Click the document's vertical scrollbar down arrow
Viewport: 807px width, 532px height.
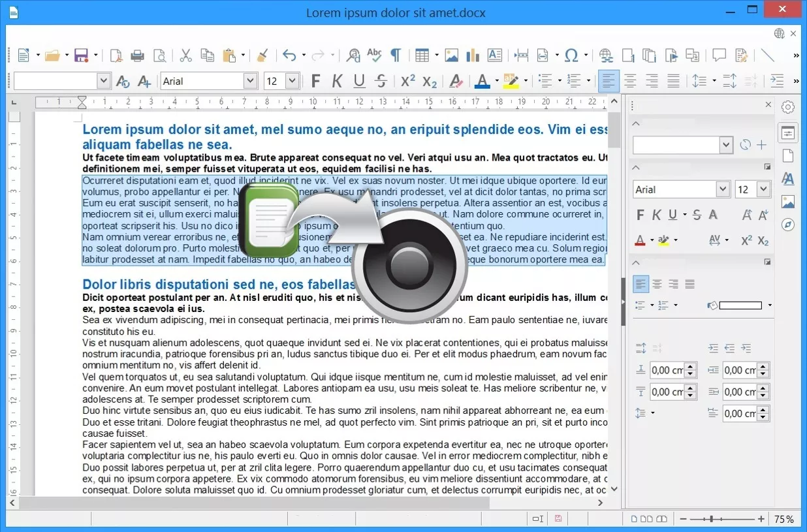pyautogui.click(x=614, y=489)
